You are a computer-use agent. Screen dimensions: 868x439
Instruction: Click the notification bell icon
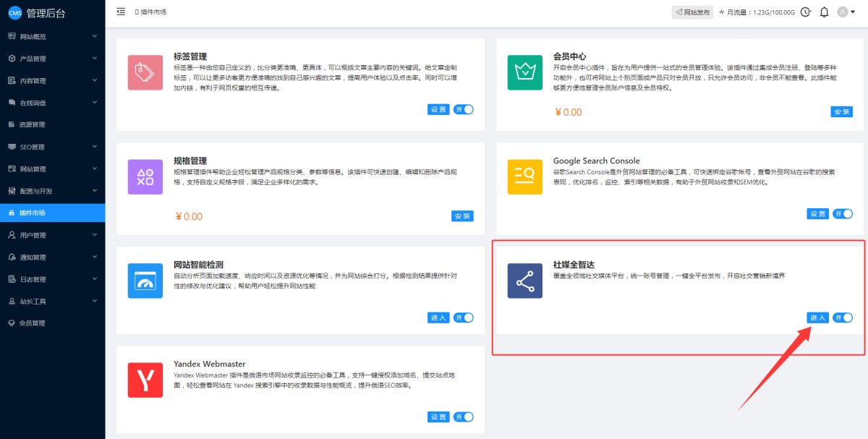(x=824, y=12)
